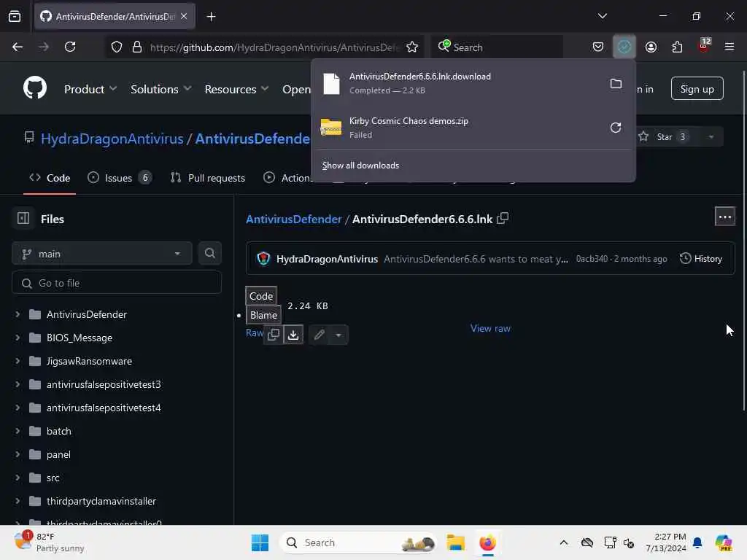Open the src folder in tree
The width and height of the screenshot is (747, 560).
[53, 478]
